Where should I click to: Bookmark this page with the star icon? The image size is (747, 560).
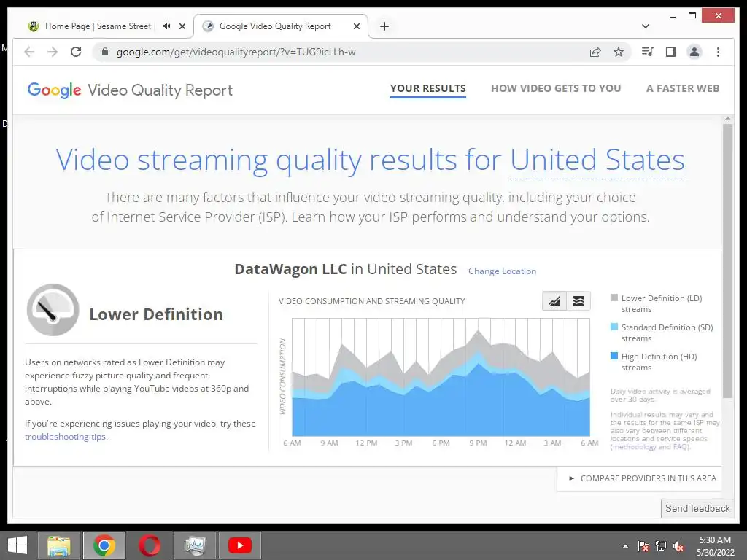click(x=619, y=52)
